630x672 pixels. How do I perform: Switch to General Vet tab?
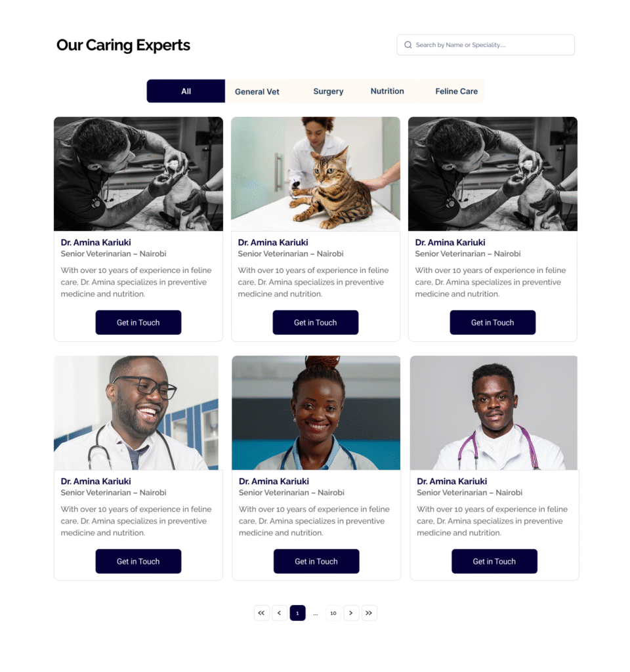click(x=257, y=91)
